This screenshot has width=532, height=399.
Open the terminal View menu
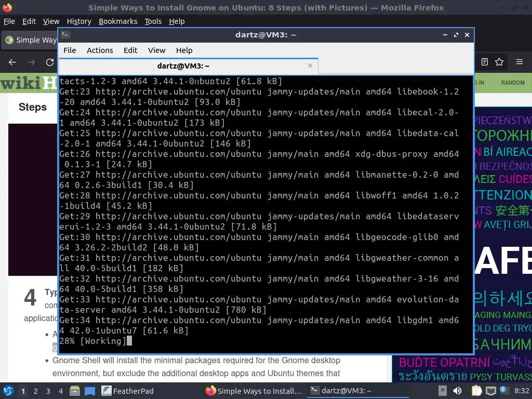click(x=156, y=50)
